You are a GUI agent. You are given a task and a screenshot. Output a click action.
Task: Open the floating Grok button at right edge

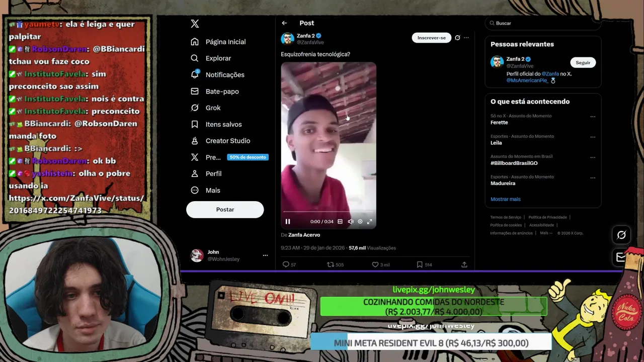[x=621, y=235]
